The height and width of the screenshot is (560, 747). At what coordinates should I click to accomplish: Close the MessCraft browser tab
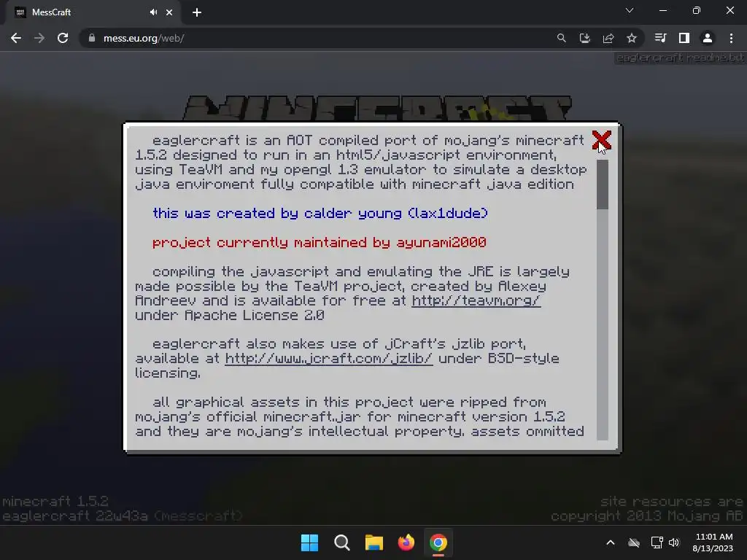pos(169,12)
